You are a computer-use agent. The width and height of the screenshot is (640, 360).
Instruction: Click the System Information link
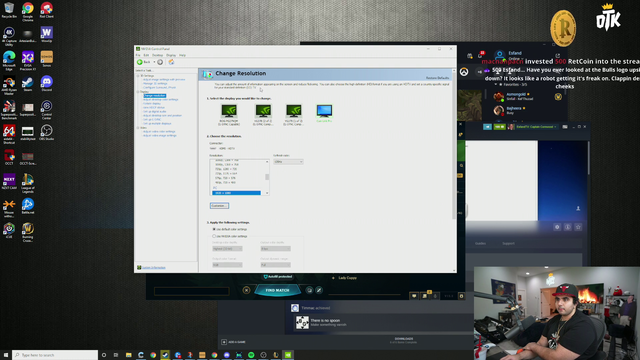tap(153, 268)
